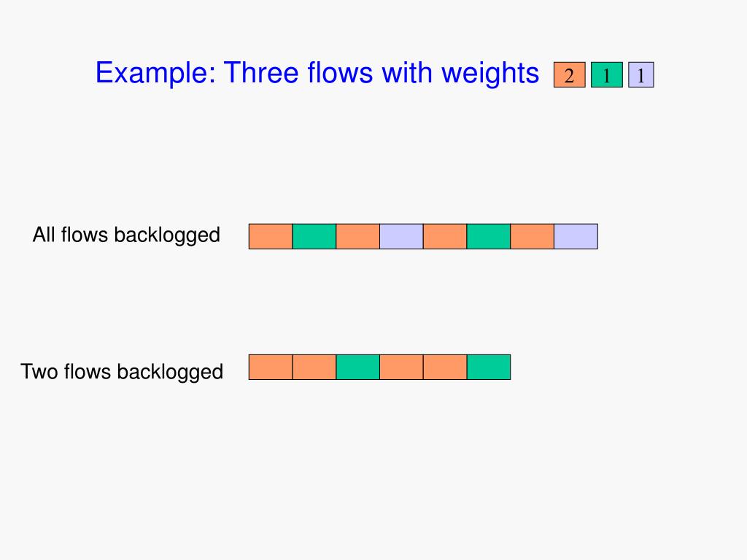Click the green weight box labeled 1

tap(606, 75)
